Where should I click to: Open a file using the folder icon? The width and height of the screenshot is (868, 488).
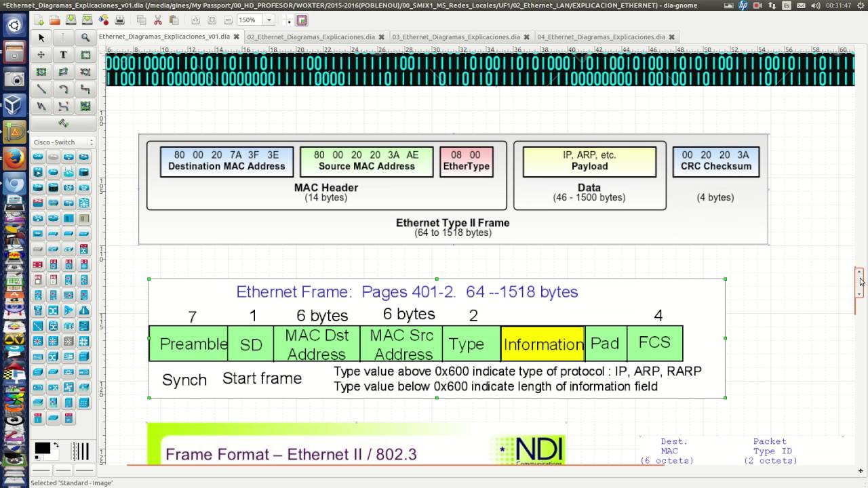(55, 20)
